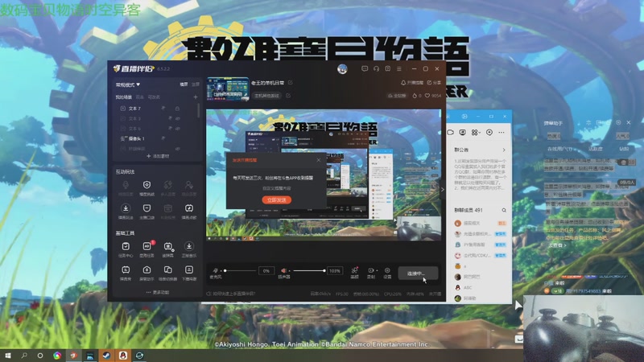This screenshot has width=644, height=362.
Task: Click the circled plus icon in QQ toolbar
Action: point(489,133)
